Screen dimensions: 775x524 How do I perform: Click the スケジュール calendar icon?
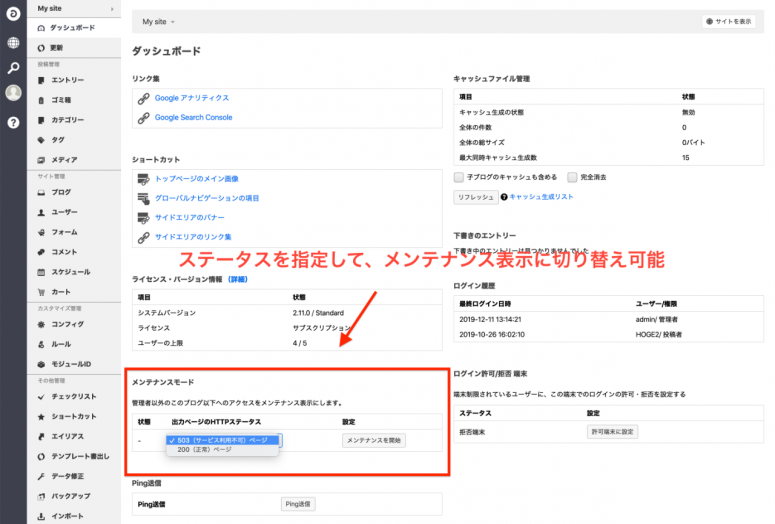(42, 272)
